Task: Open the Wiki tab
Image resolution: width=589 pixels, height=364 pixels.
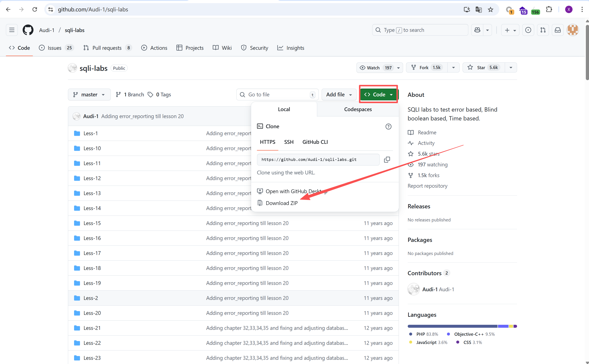Action: [222, 48]
